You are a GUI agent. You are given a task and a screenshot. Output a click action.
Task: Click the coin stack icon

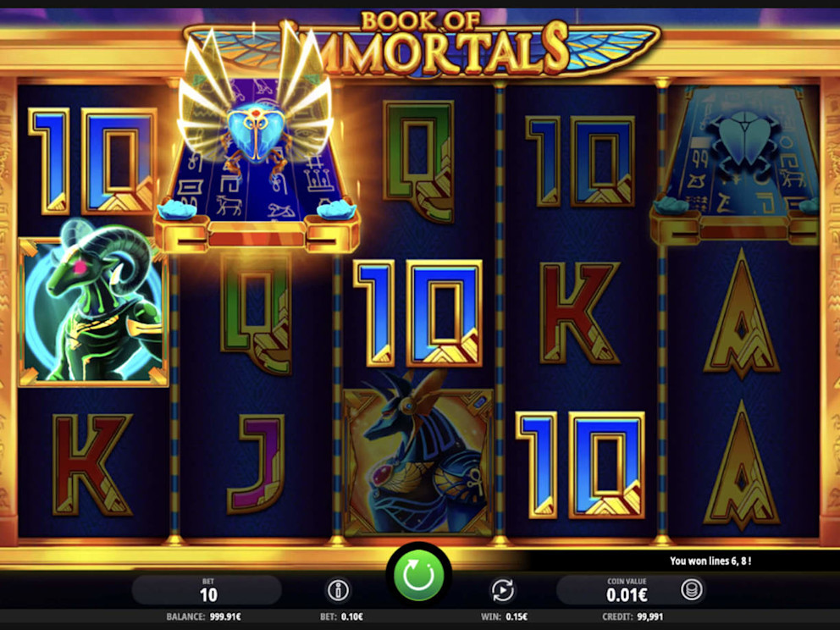click(x=691, y=590)
